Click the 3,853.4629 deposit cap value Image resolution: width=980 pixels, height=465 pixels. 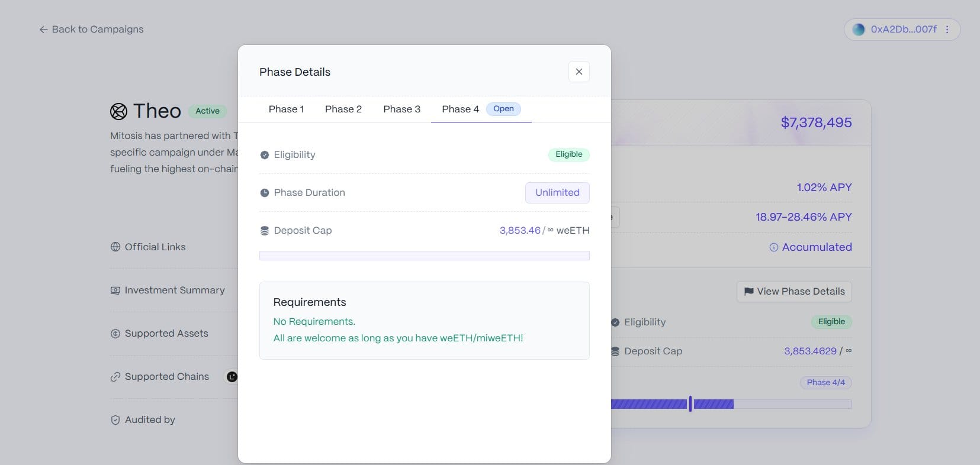click(x=810, y=351)
